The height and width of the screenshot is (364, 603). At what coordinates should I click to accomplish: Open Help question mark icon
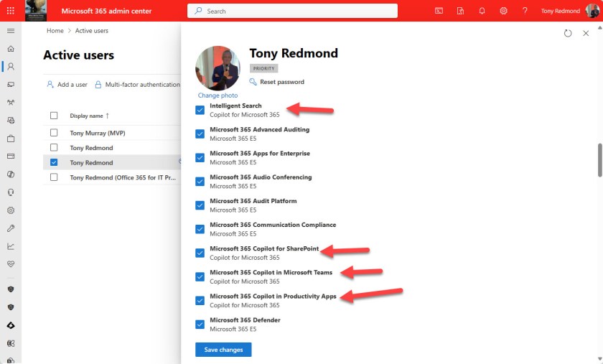[525, 11]
